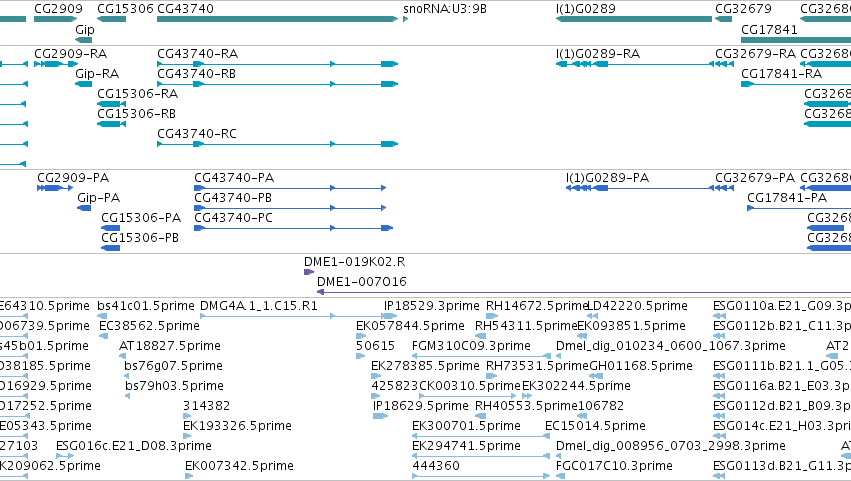Select transcript CG43740-RB
This screenshot has width=851, height=481.
pyautogui.click(x=277, y=84)
